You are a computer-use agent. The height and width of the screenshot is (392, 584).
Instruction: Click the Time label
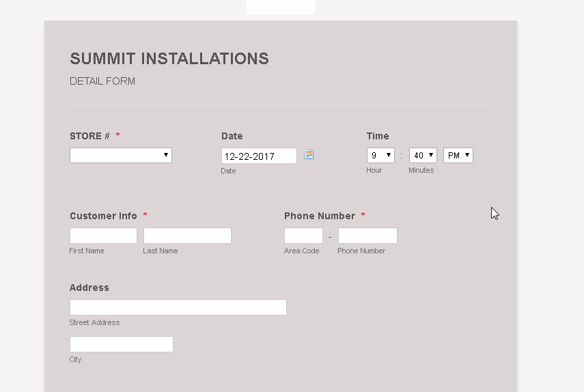tap(378, 136)
